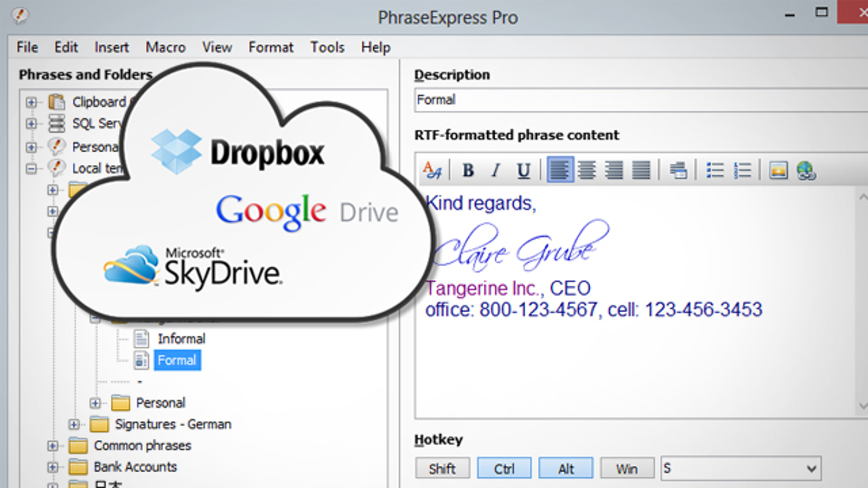868x488 pixels.
Task: Click the Clipboard folder icon
Action: tap(56, 101)
